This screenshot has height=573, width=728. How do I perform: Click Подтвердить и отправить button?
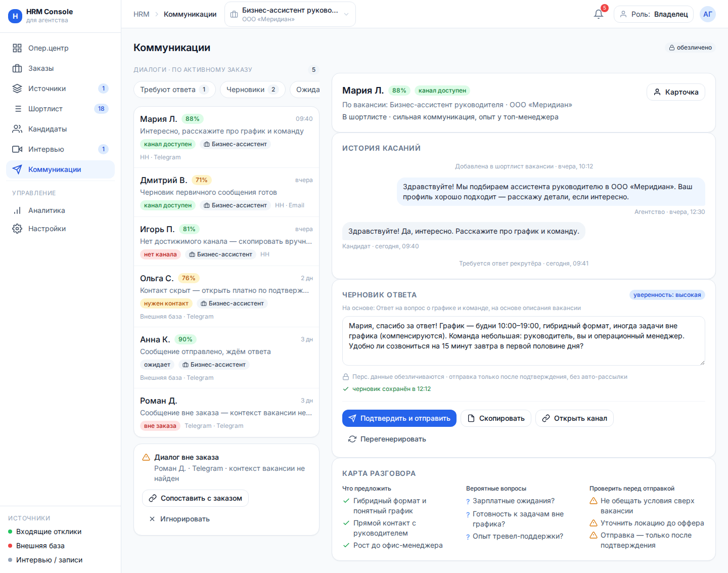[399, 418]
